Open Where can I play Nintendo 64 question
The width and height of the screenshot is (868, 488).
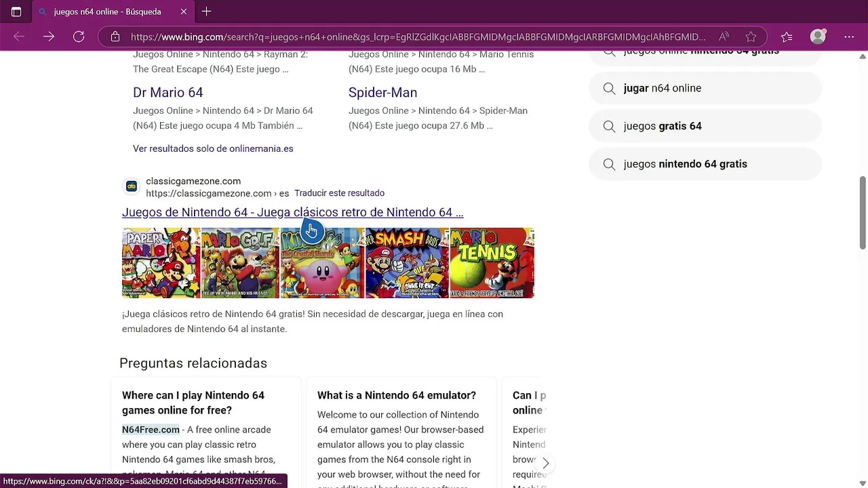[x=193, y=403]
